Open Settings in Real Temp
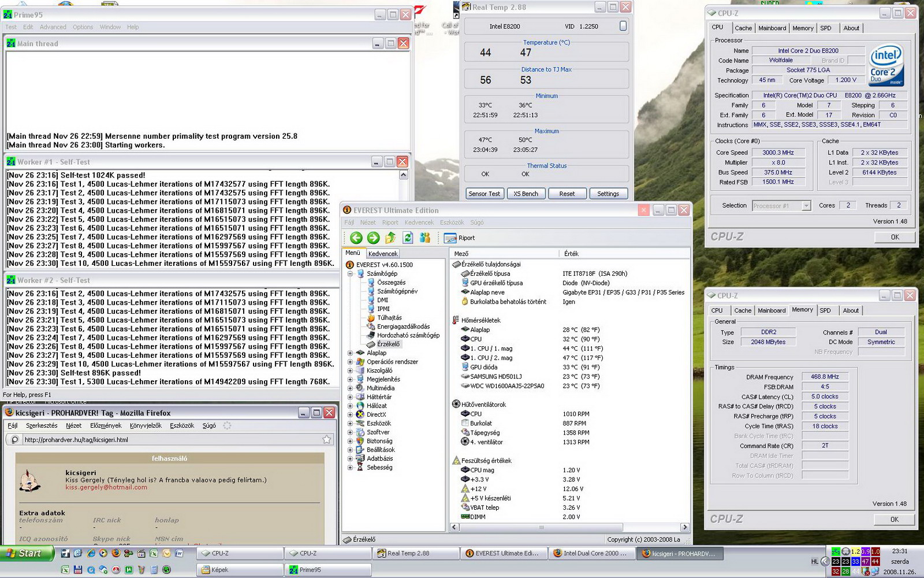 (x=608, y=194)
